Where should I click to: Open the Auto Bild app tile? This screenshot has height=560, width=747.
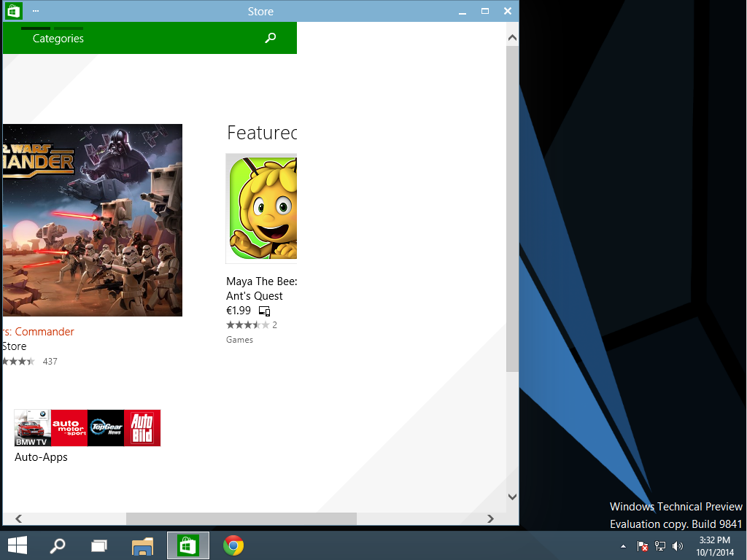point(142,428)
